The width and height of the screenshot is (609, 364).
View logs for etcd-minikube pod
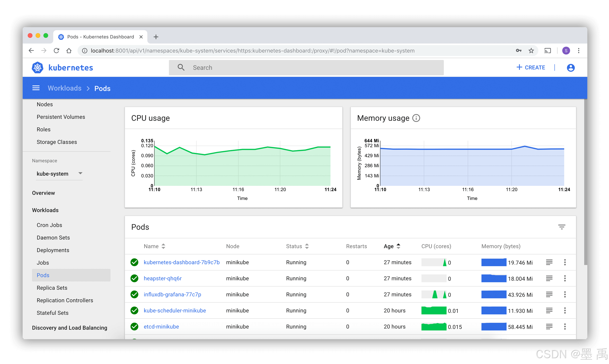[x=549, y=327]
